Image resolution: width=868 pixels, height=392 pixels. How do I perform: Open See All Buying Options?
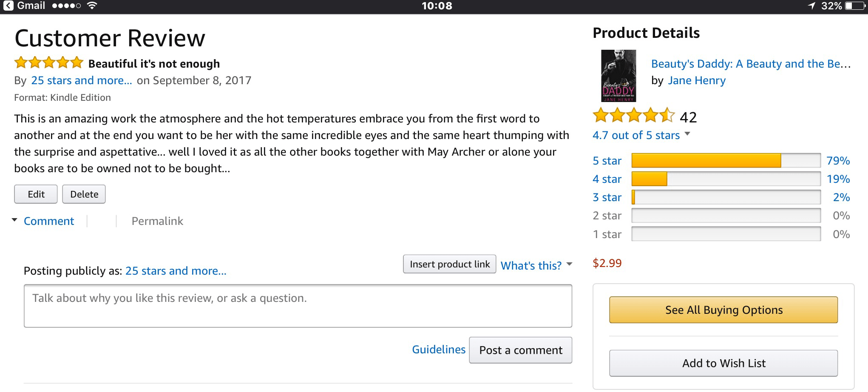tap(723, 310)
